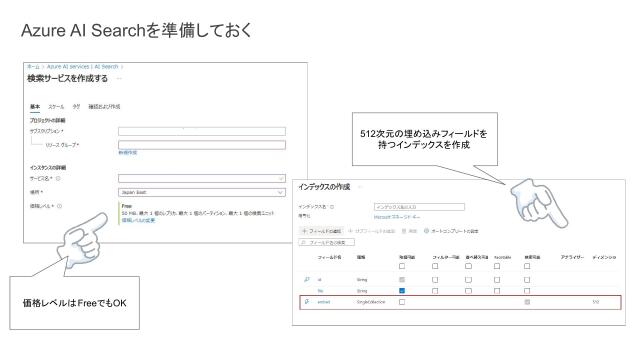The height and width of the screenshot is (360, 640).
Task: Click Microsoft マネージド キー link
Action: (x=397, y=217)
